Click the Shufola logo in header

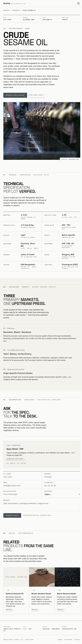click(7, 3)
